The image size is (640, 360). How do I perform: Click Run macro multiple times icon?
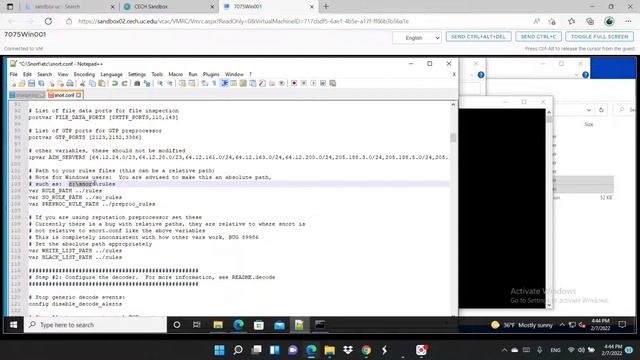click(x=323, y=83)
